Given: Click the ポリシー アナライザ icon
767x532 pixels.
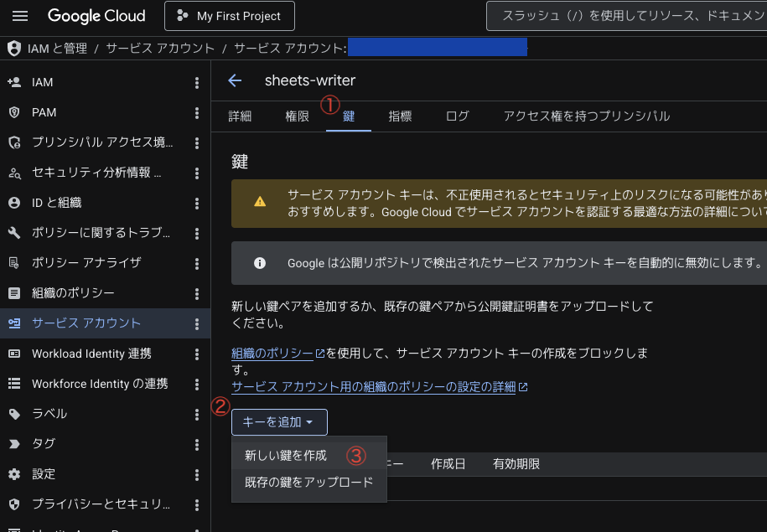Looking at the screenshot, I should [14, 263].
